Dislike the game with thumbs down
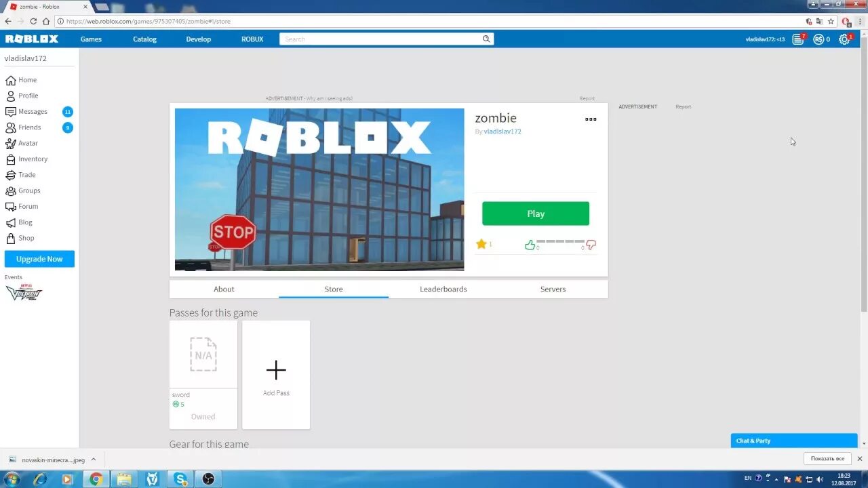The width and height of the screenshot is (868, 488). coord(591,245)
